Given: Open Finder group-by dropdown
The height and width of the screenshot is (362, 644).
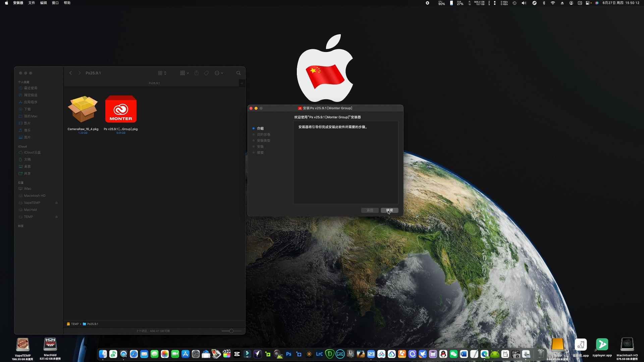Looking at the screenshot, I should [x=184, y=73].
